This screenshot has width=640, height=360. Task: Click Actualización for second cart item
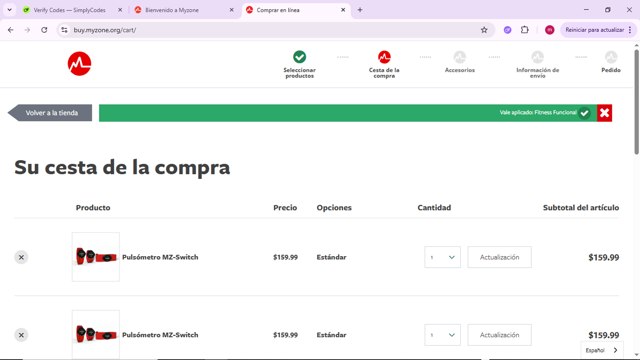pos(500,335)
